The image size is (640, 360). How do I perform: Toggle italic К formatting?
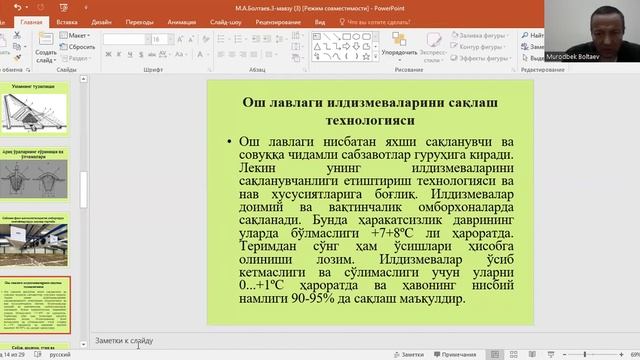tap(119, 54)
